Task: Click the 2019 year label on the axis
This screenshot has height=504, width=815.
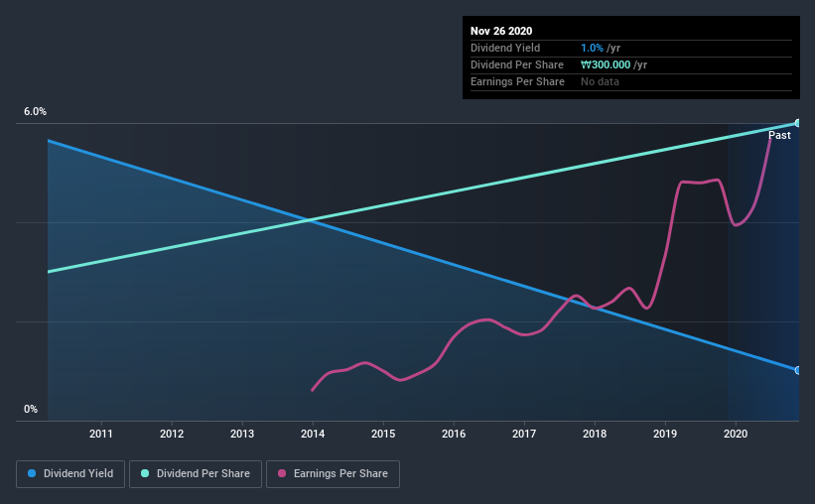Action: click(665, 434)
